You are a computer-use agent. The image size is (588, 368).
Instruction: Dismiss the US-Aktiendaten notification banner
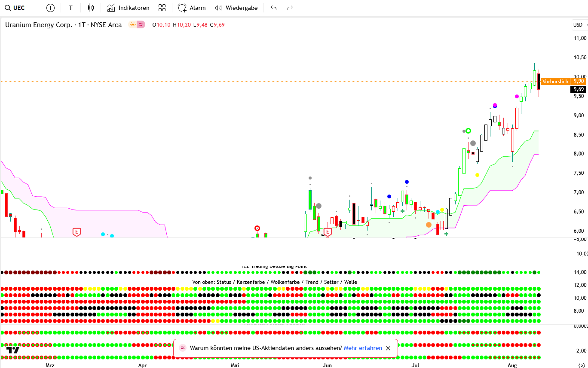[x=388, y=348]
